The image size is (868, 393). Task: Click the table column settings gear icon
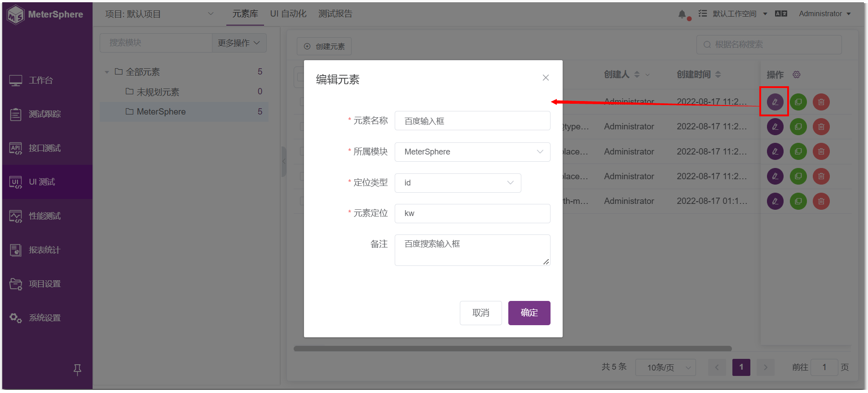796,75
